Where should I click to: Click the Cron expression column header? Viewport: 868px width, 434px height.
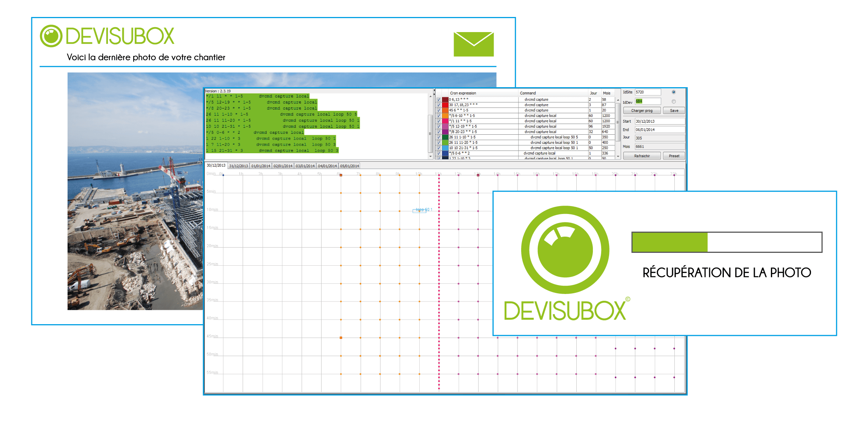483,93
